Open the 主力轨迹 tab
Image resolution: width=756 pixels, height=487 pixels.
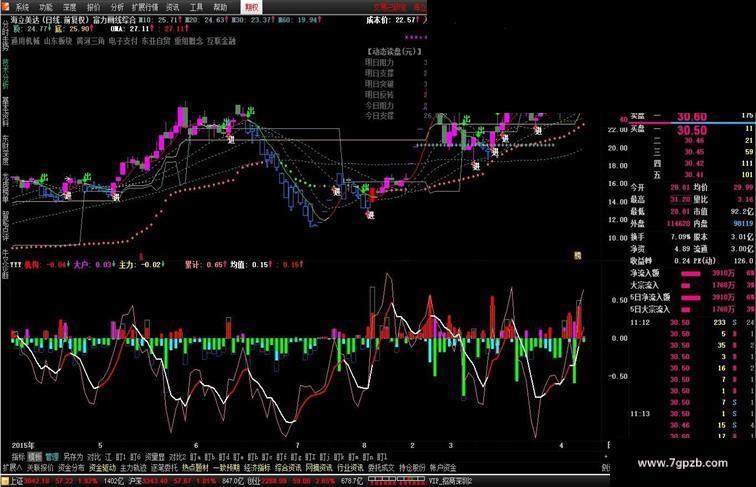[x=133, y=468]
